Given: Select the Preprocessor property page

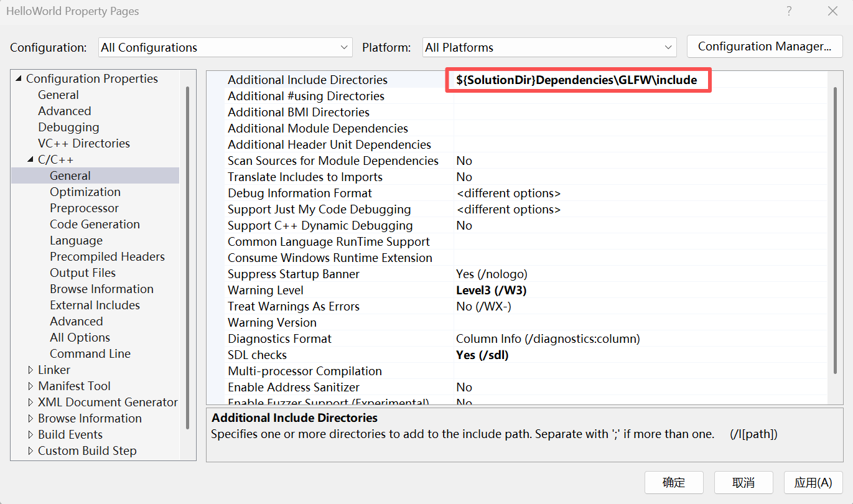Looking at the screenshot, I should coord(84,208).
